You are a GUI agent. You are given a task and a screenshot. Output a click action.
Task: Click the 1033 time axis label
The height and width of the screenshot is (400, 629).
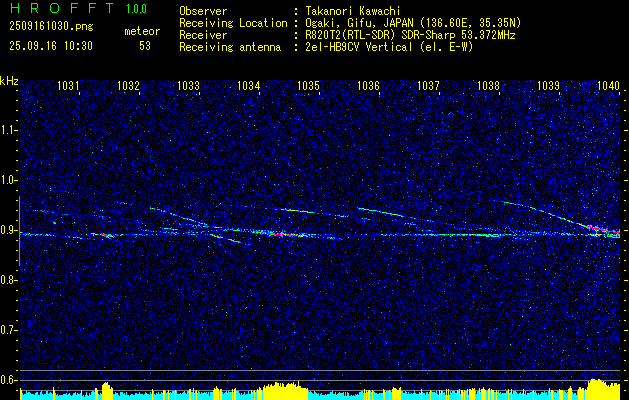pos(188,85)
